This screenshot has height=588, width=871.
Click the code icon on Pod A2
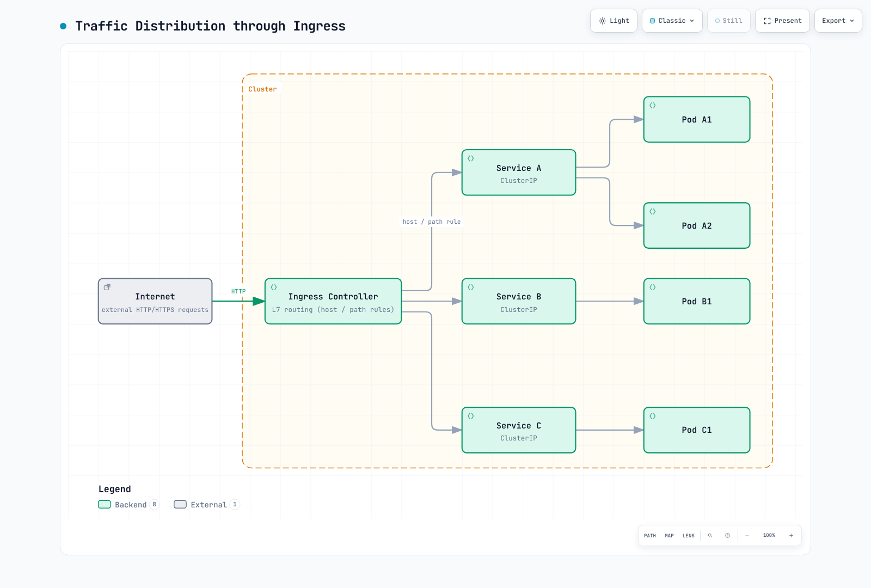point(653,211)
